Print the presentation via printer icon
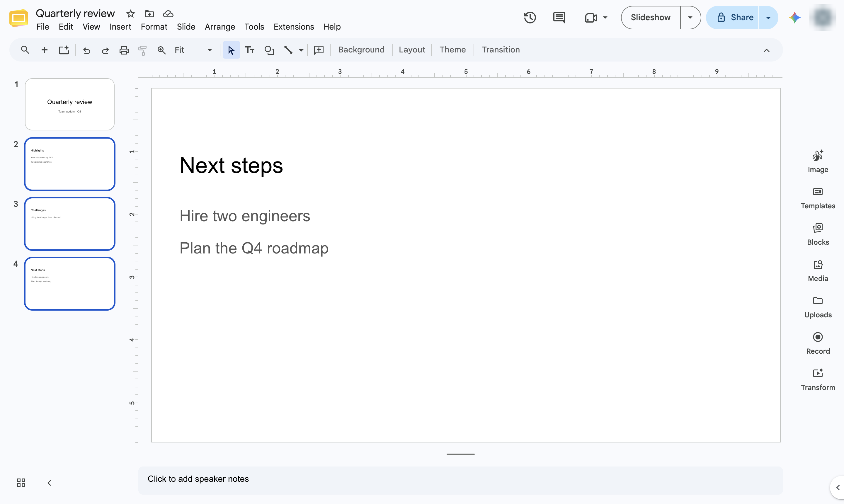 (124, 50)
